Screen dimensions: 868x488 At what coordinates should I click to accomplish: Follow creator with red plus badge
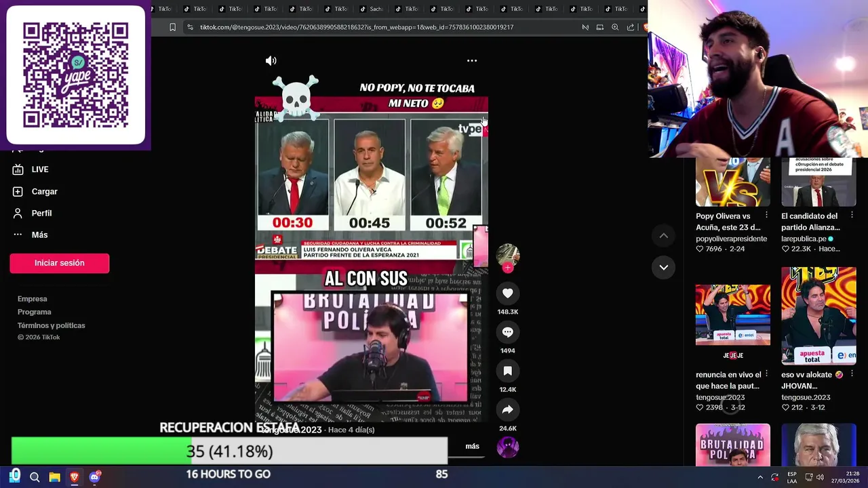point(507,268)
